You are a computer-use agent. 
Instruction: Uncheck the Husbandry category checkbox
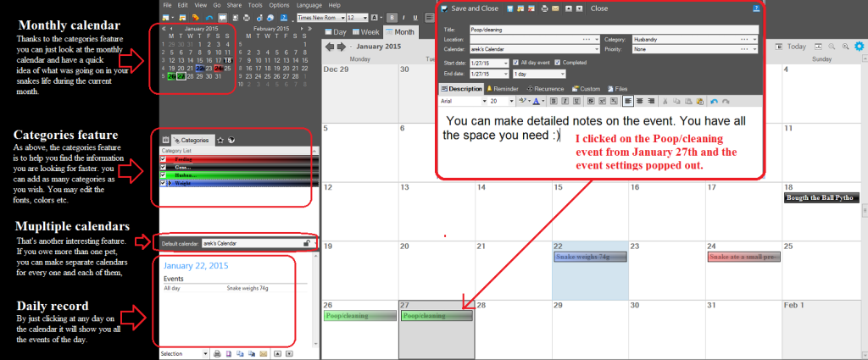coord(164,174)
